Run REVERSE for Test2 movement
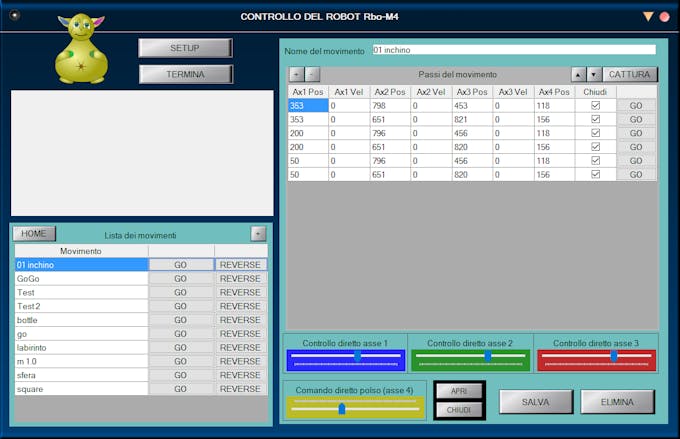Viewport: 680px width, 439px height. (x=241, y=306)
